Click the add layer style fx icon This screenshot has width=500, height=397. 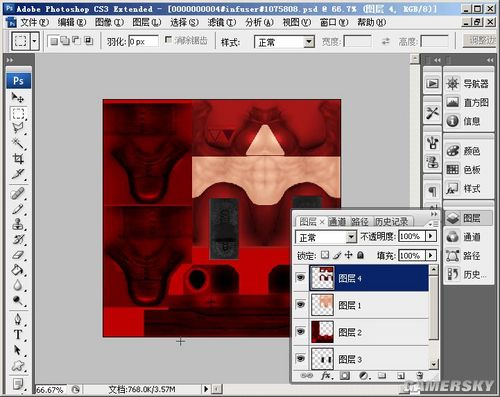coord(326,376)
